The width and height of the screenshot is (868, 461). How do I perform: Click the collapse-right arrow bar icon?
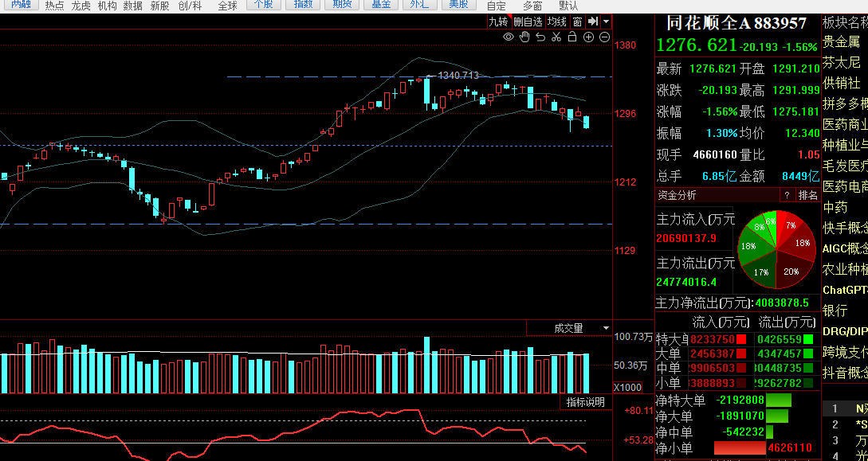pos(593,21)
